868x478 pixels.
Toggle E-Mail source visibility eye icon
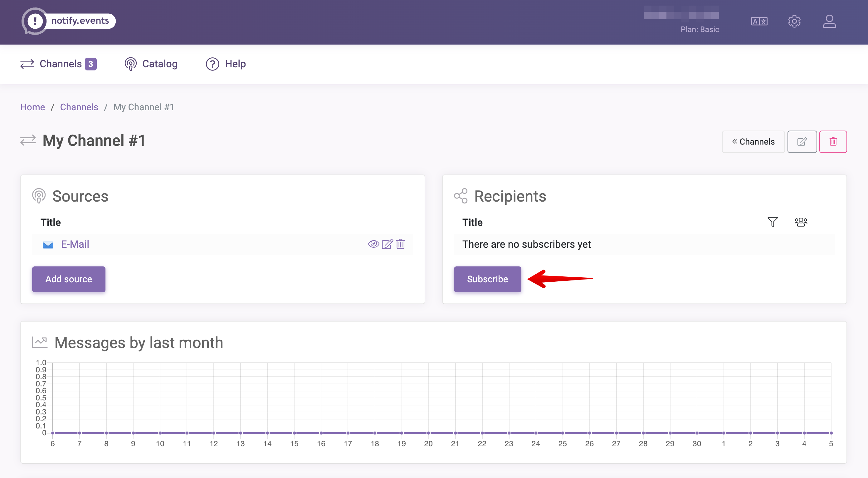pyautogui.click(x=373, y=244)
